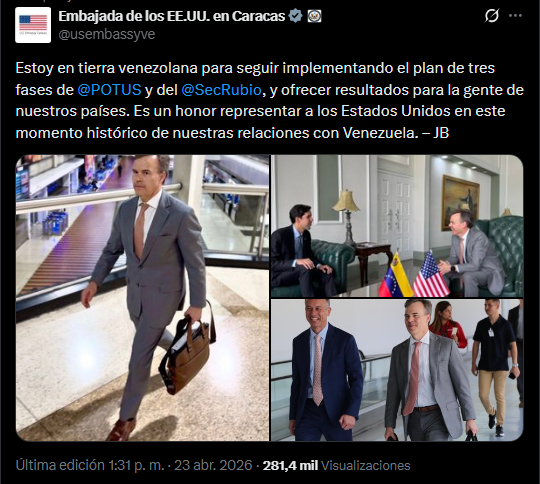Click the @usembassyve handle
540x484 pixels.
107,34
